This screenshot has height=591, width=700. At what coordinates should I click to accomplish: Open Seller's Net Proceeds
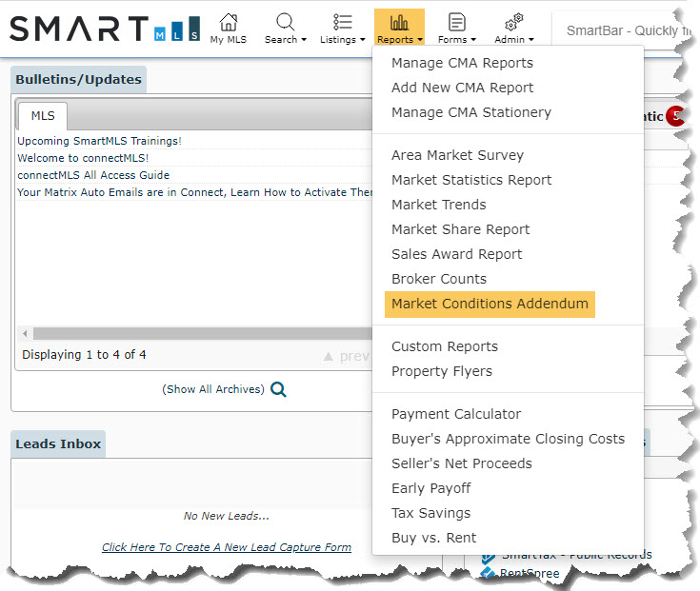tap(462, 463)
